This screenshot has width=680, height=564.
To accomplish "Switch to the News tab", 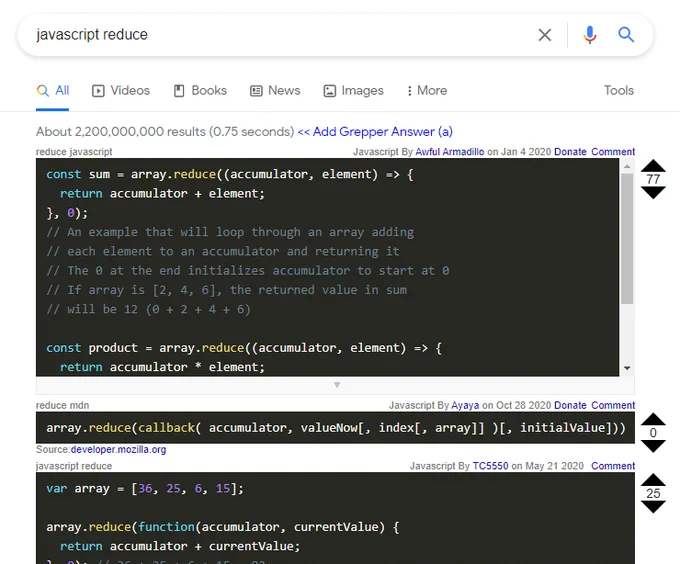I will 275,91.
